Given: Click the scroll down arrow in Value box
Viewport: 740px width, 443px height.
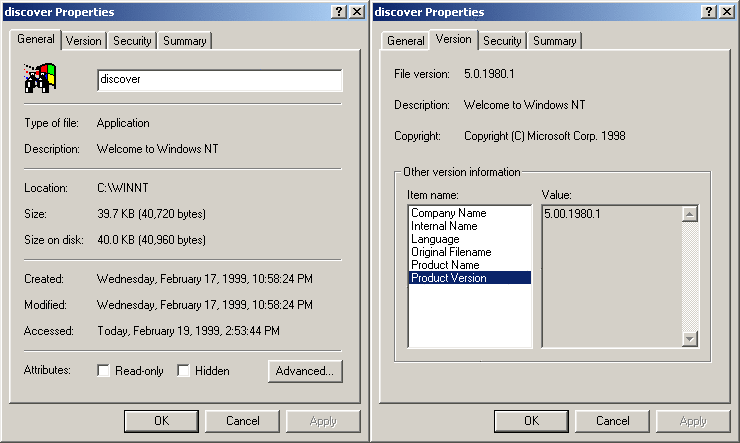Looking at the screenshot, I should click(690, 339).
